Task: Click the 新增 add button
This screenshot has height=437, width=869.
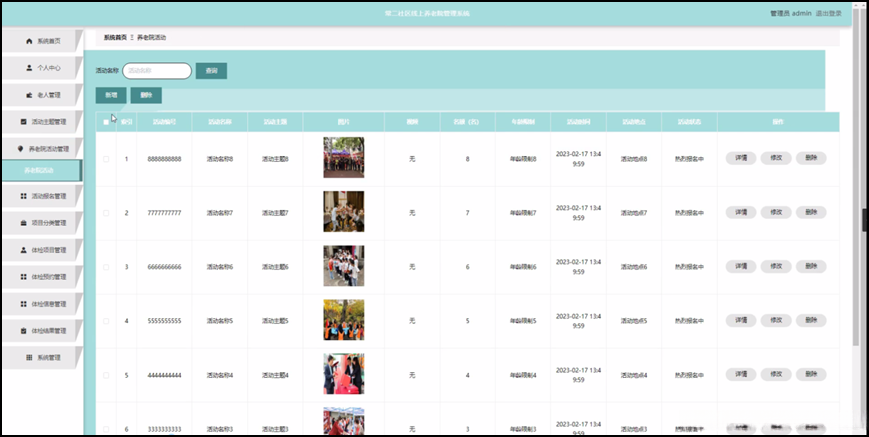Action: coord(111,95)
